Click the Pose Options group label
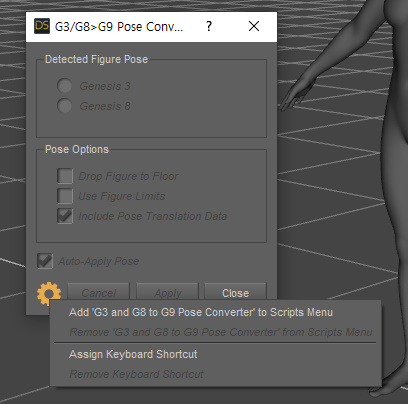 [x=77, y=149]
